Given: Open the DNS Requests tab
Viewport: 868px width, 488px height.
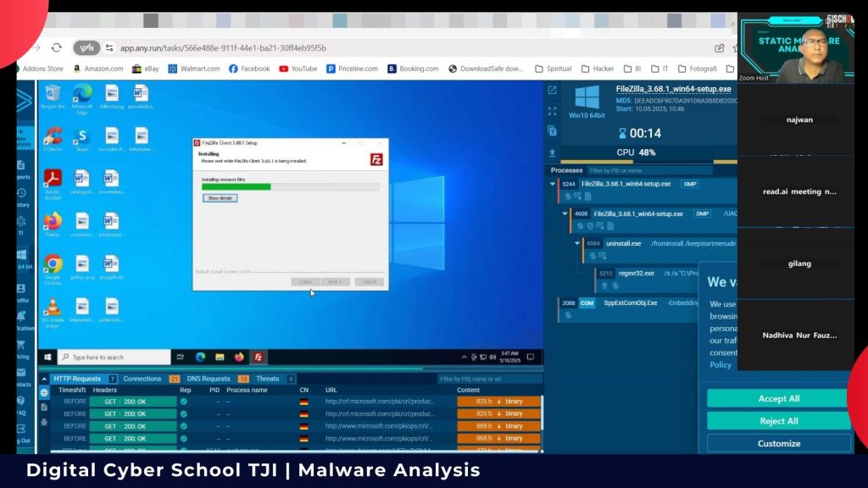Looking at the screenshot, I should pyautogui.click(x=208, y=378).
